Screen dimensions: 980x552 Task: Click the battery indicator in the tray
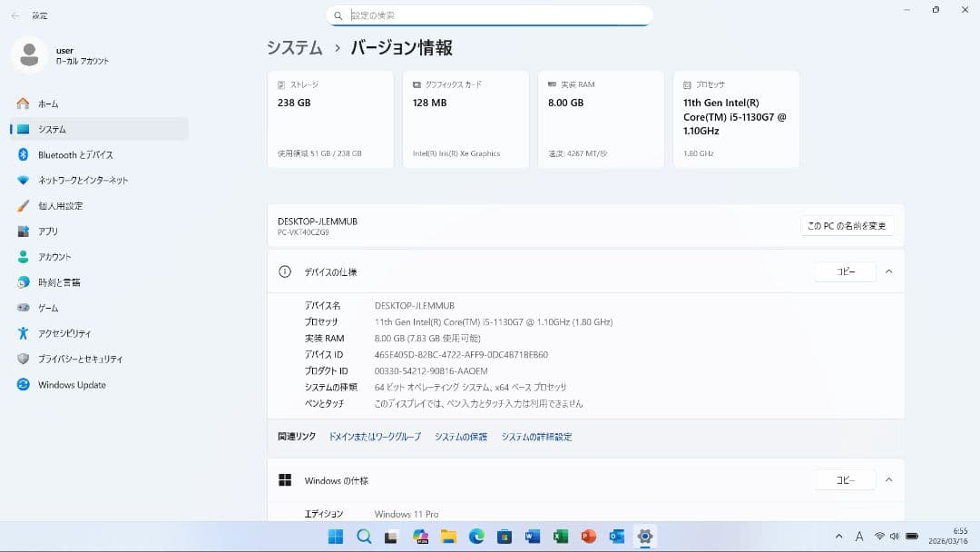point(911,536)
